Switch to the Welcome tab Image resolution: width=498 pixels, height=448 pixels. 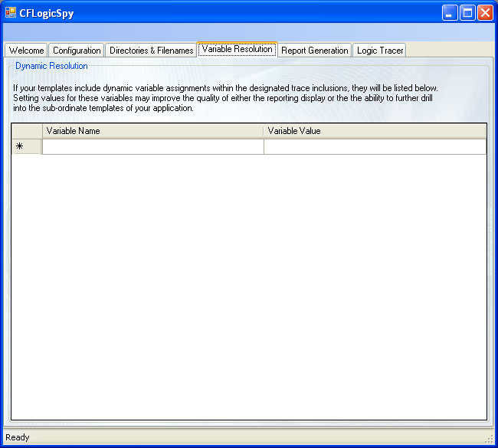26,51
